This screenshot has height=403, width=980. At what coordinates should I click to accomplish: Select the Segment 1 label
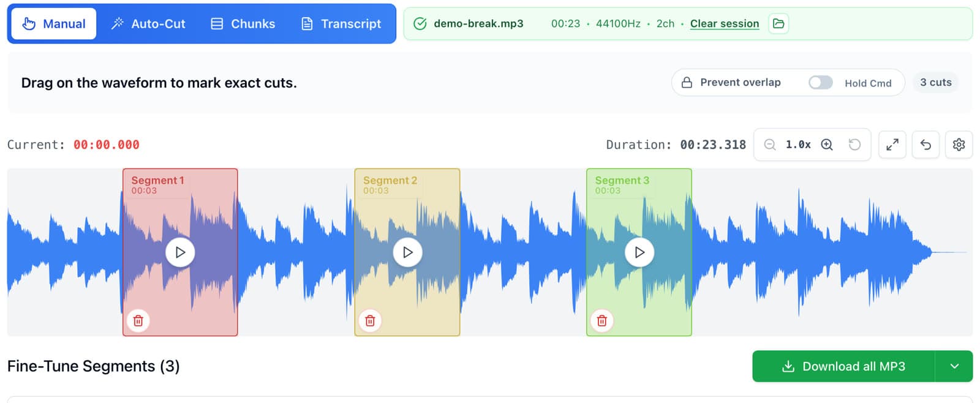[157, 180]
